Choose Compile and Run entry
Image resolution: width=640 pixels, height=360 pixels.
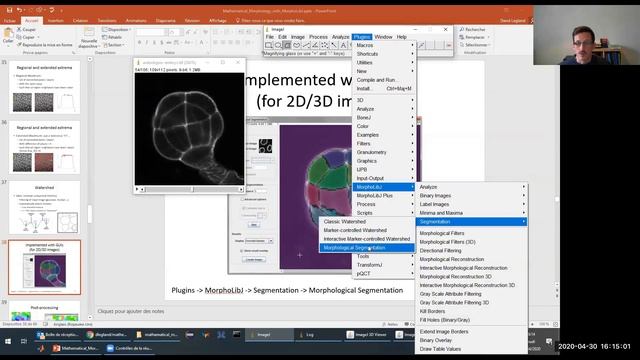pos(384,80)
